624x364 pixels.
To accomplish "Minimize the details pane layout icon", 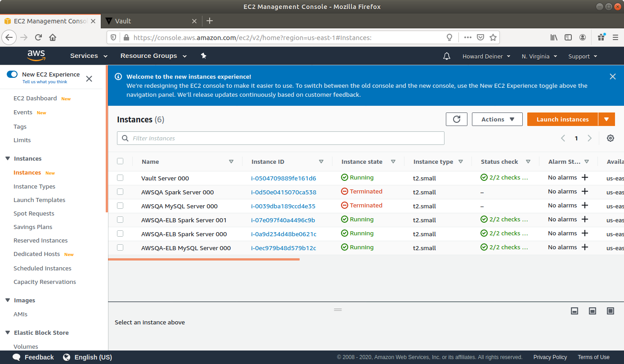I will click(575, 311).
